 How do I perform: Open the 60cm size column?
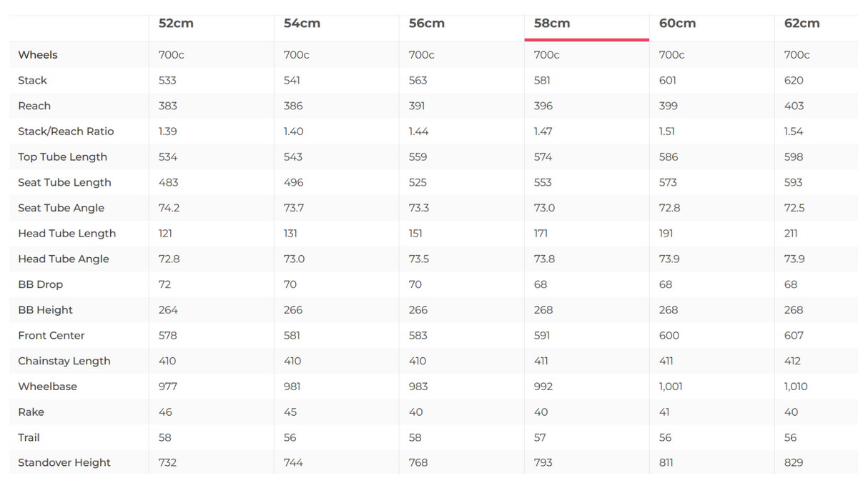click(x=677, y=24)
